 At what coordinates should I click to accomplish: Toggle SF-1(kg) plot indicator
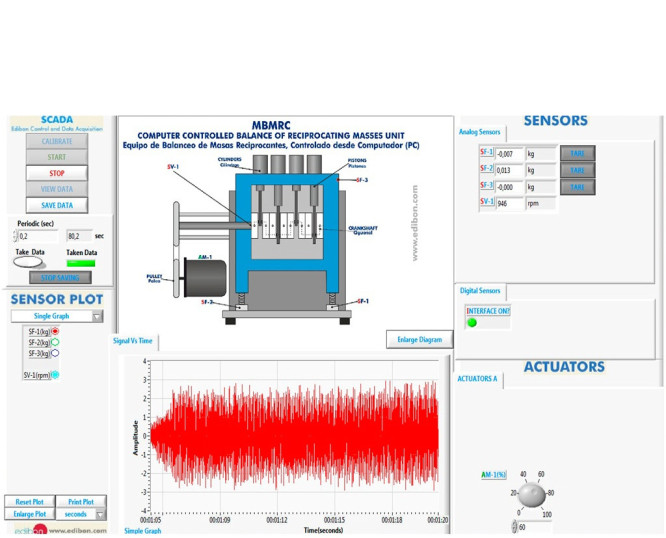coord(55,331)
